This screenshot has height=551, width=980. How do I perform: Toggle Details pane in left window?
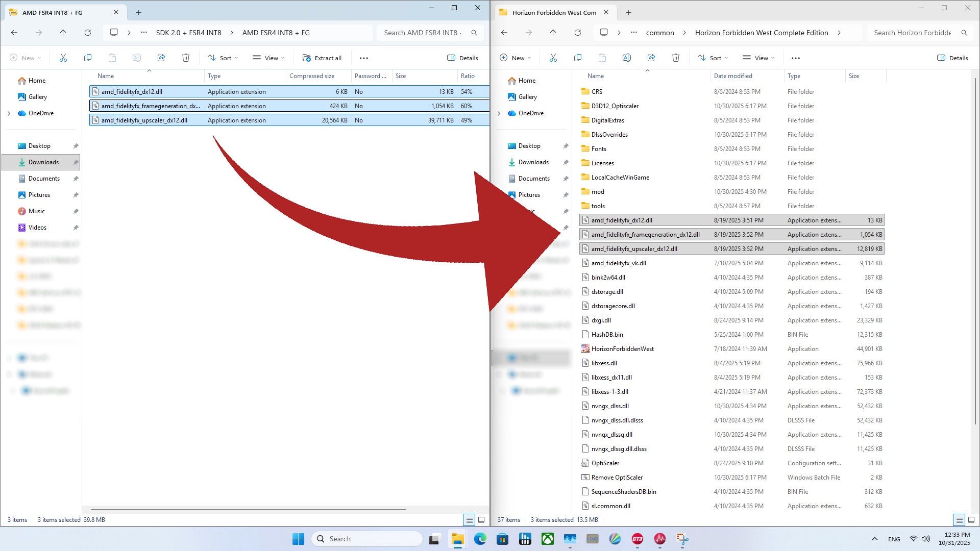click(x=462, y=58)
